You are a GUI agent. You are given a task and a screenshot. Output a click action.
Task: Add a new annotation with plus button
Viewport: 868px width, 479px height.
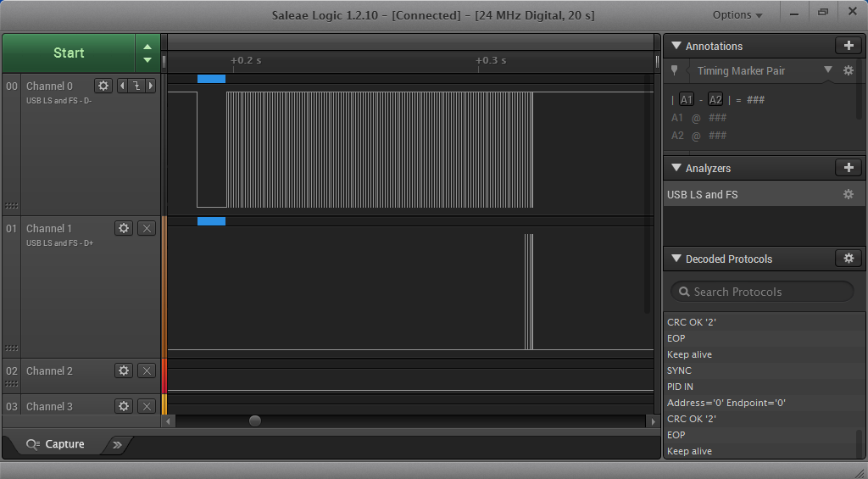tap(849, 46)
